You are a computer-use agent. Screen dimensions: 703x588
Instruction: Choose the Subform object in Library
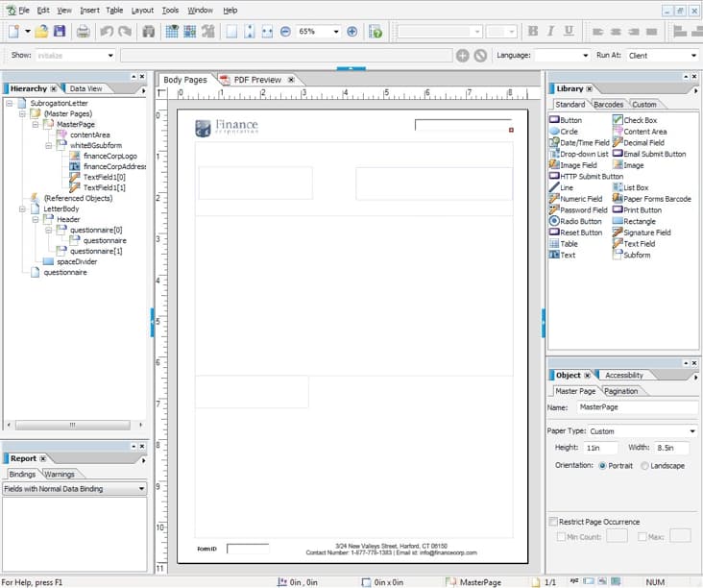(x=636, y=255)
